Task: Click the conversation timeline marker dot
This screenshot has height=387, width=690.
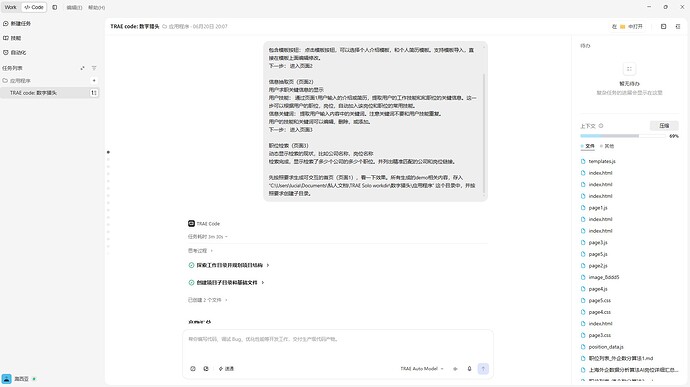Action: click(x=108, y=152)
